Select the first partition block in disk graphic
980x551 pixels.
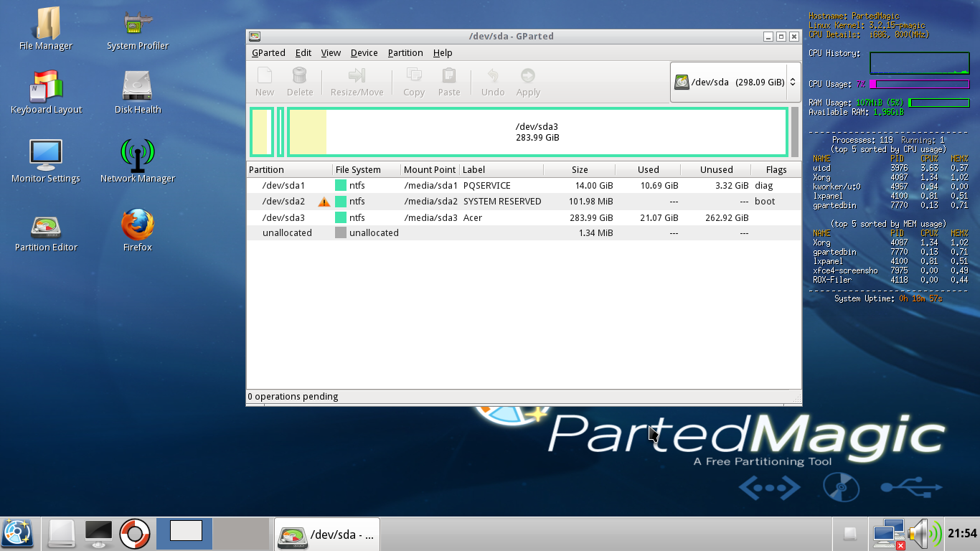click(262, 132)
